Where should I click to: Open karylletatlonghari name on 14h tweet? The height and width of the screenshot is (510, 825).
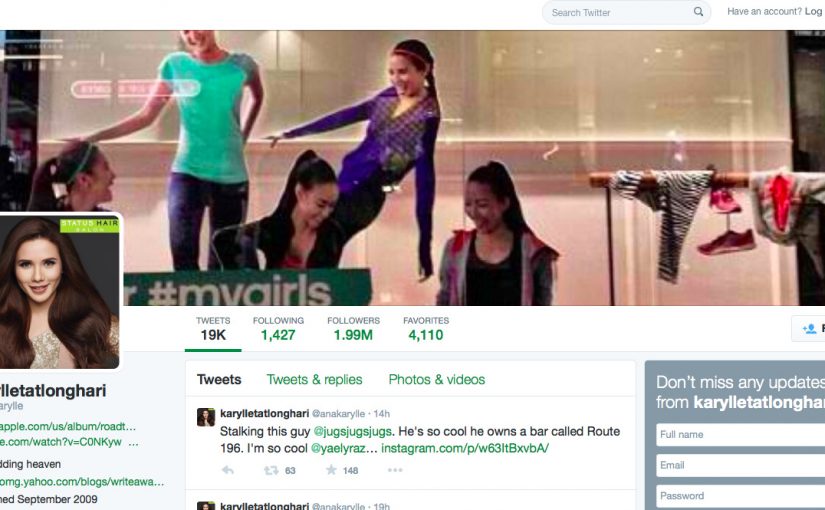[264, 413]
